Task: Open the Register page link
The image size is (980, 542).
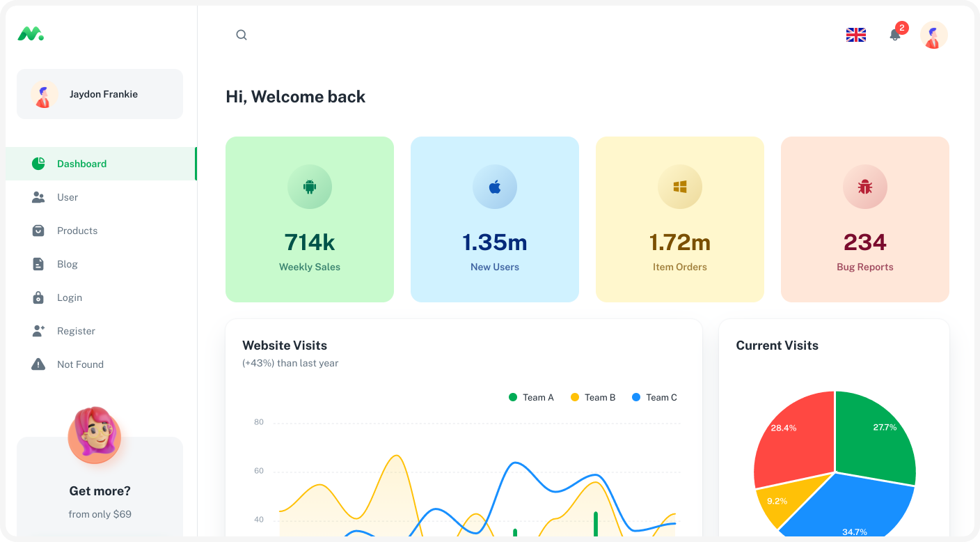Action: [76, 331]
